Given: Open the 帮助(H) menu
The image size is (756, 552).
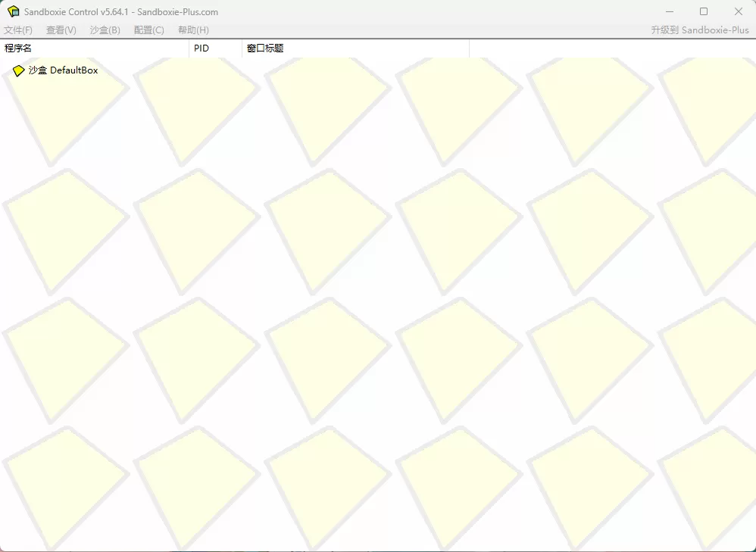Looking at the screenshot, I should 193,30.
